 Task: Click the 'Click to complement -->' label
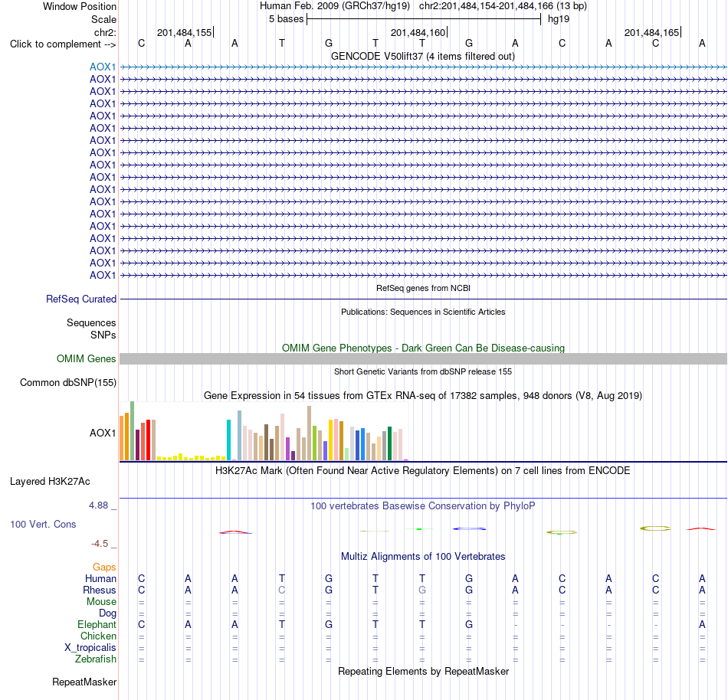[63, 44]
